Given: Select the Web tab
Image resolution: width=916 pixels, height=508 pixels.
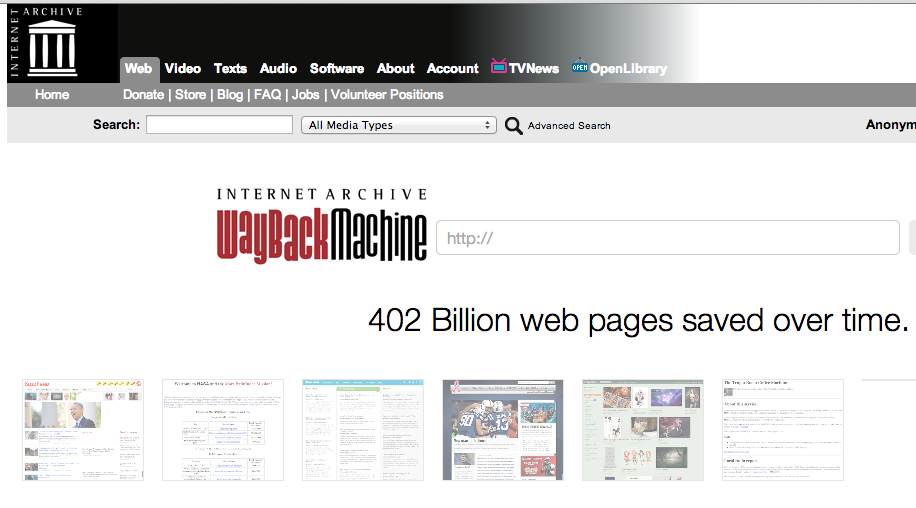Looking at the screenshot, I should tap(138, 68).
